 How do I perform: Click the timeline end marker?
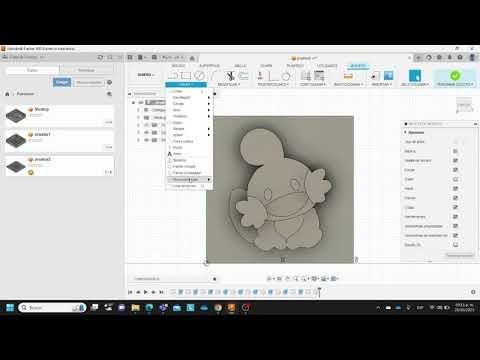tap(319, 292)
